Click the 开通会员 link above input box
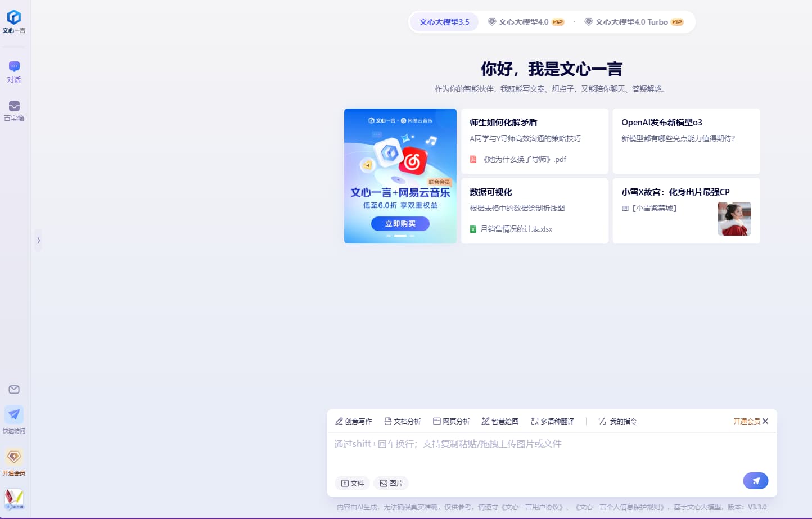Viewport: 812px width, 519px height. (x=746, y=421)
